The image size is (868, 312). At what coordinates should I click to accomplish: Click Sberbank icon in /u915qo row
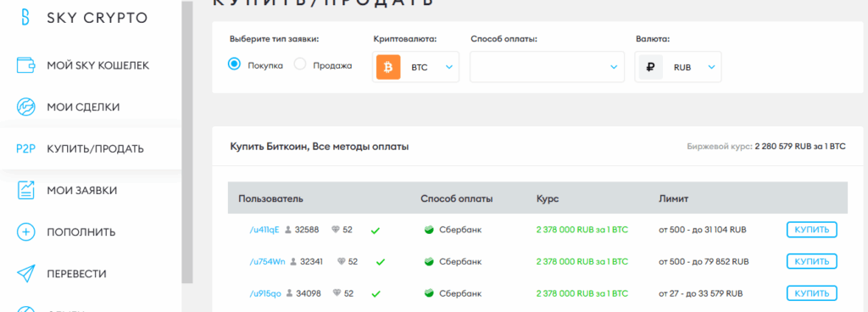tap(428, 293)
